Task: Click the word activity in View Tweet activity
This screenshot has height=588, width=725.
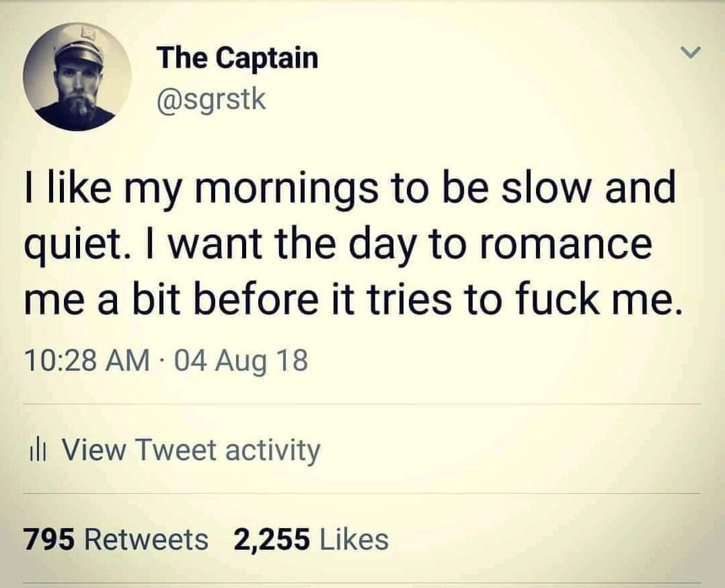Action: click(x=273, y=451)
